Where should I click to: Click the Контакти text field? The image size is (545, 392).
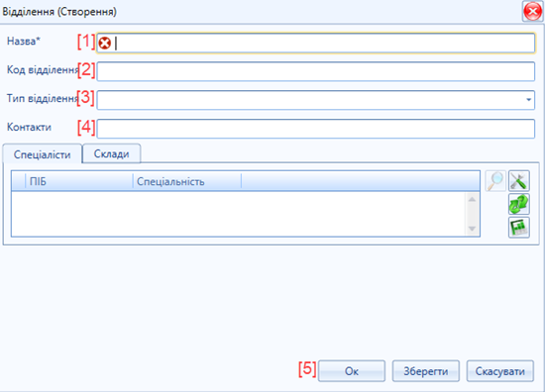click(x=315, y=129)
